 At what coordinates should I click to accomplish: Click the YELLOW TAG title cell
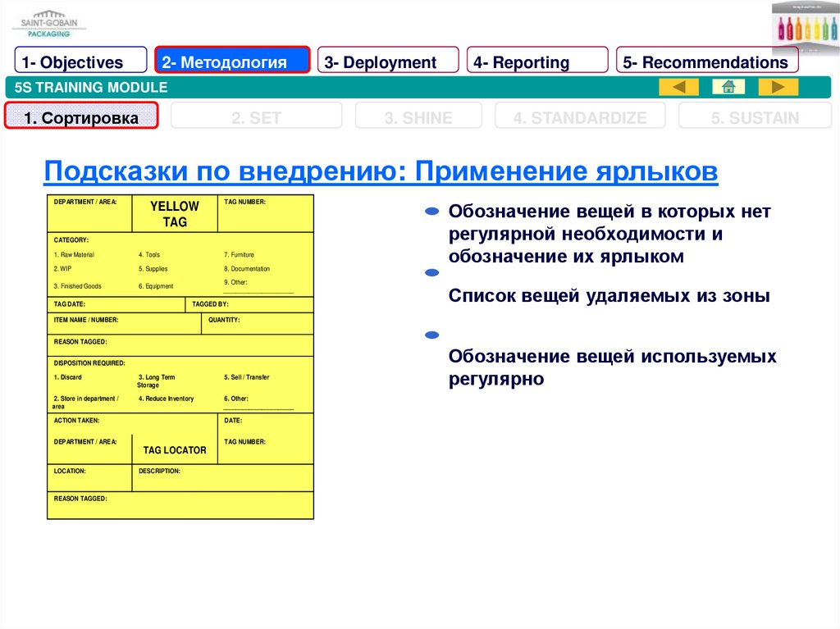click(x=174, y=214)
